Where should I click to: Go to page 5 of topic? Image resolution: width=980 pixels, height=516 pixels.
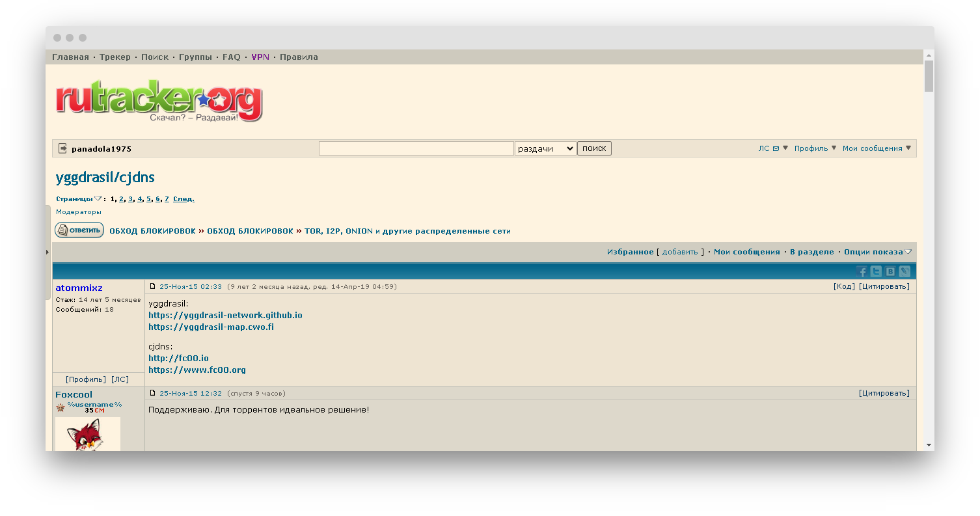pos(148,199)
